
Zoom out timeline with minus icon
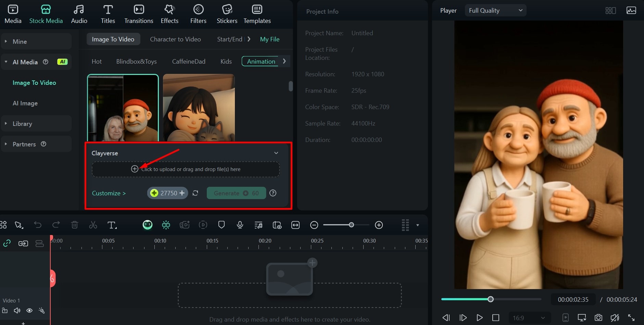pyautogui.click(x=314, y=225)
